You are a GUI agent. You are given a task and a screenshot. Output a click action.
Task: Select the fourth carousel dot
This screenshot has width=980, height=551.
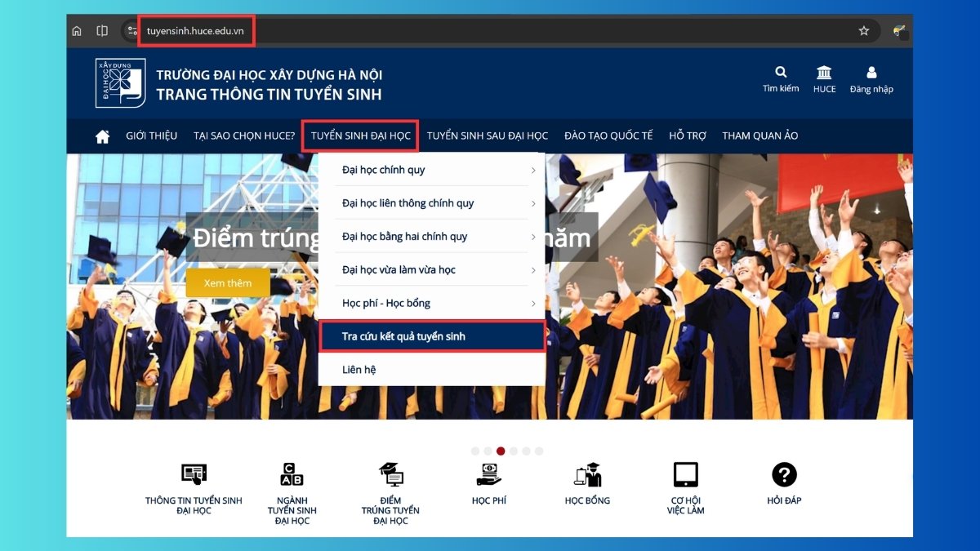514,451
